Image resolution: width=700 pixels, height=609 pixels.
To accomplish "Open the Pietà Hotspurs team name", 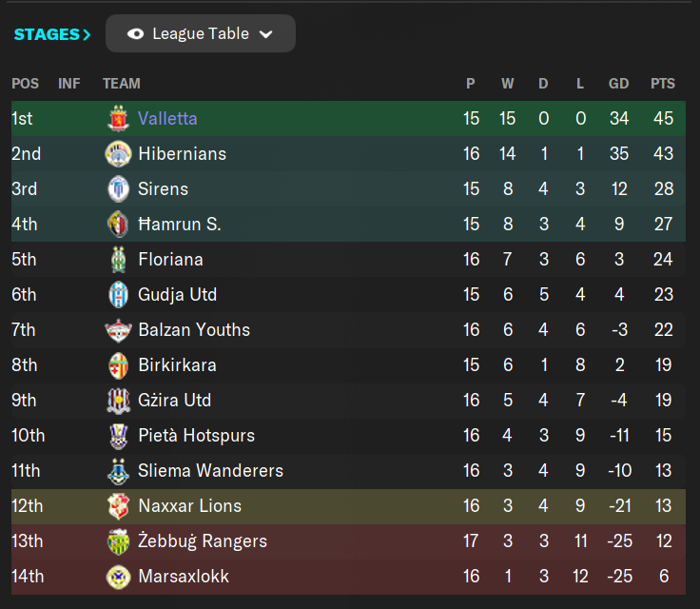I will (197, 436).
